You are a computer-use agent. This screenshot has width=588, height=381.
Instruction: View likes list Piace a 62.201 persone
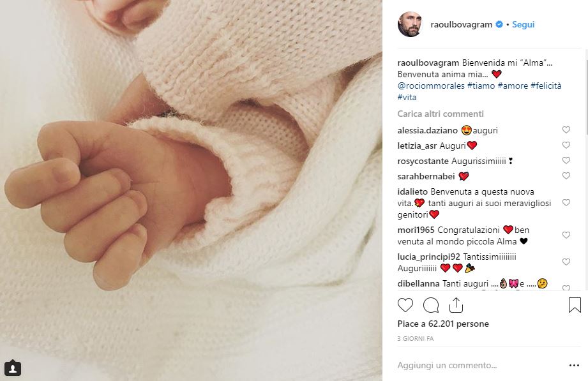[x=443, y=324]
